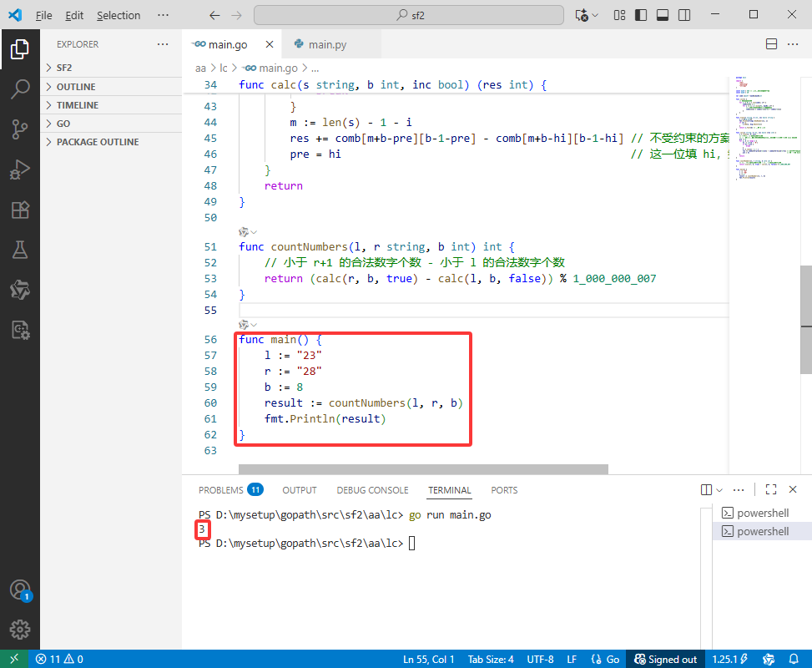Change LF end of line sequence

click(572, 659)
